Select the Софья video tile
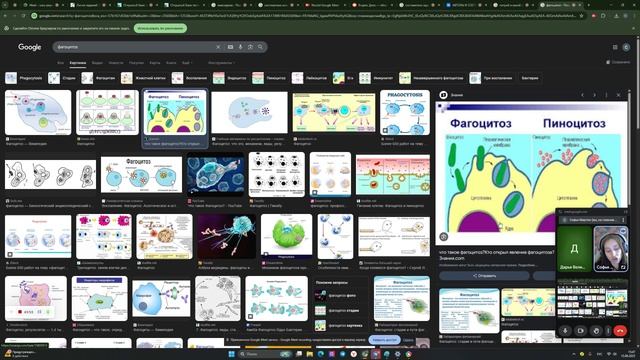The image size is (640, 360). coord(611,249)
